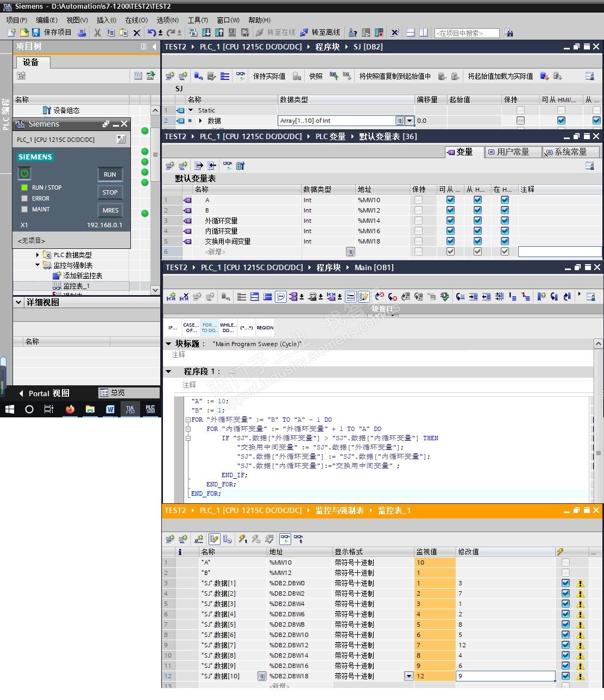
Task: Open the 在线(O) menu
Action: tap(136, 20)
